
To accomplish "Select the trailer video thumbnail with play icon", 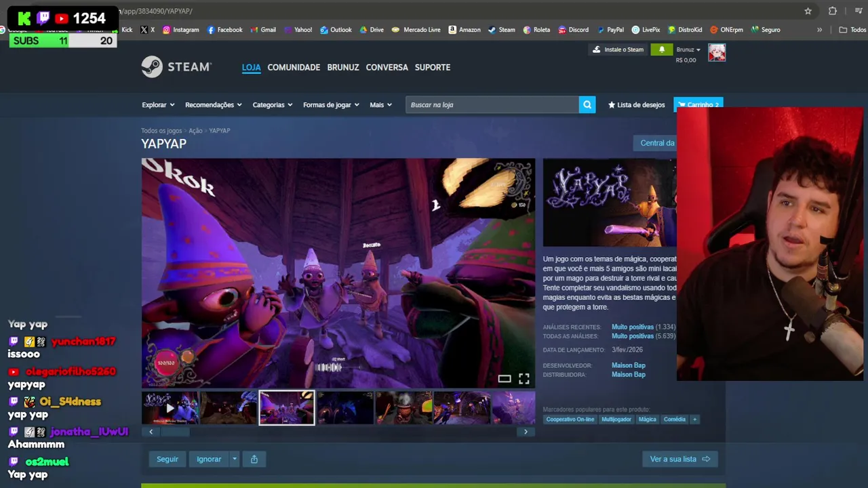I will [170, 408].
